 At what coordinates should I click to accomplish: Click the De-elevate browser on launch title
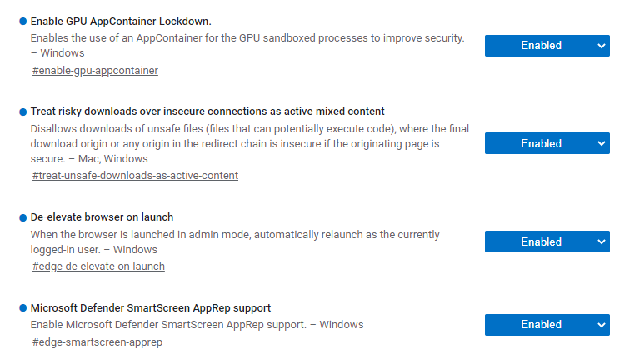tap(102, 217)
